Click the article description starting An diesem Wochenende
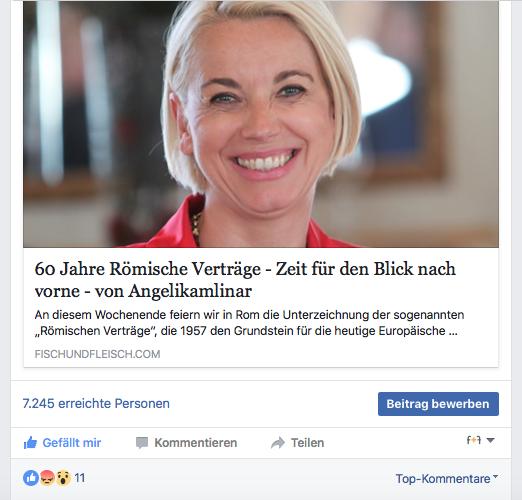This screenshot has width=522, height=500. point(249,323)
